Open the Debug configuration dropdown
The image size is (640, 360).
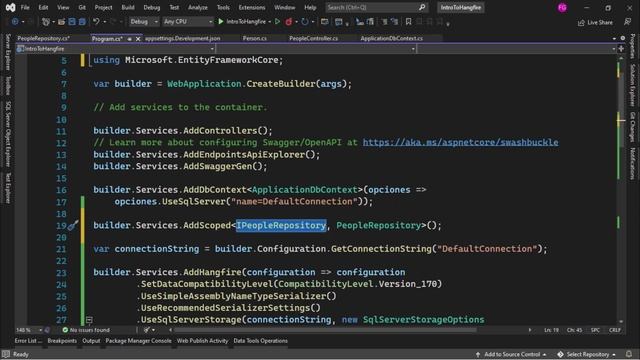pos(144,22)
